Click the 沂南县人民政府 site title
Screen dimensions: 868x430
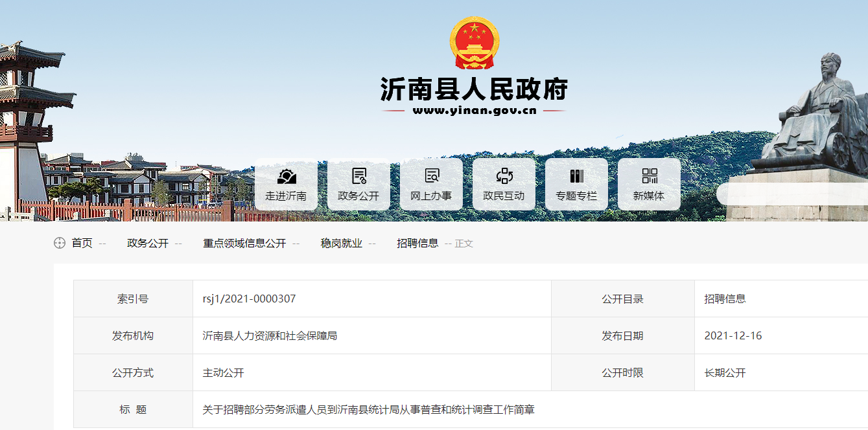tap(474, 90)
